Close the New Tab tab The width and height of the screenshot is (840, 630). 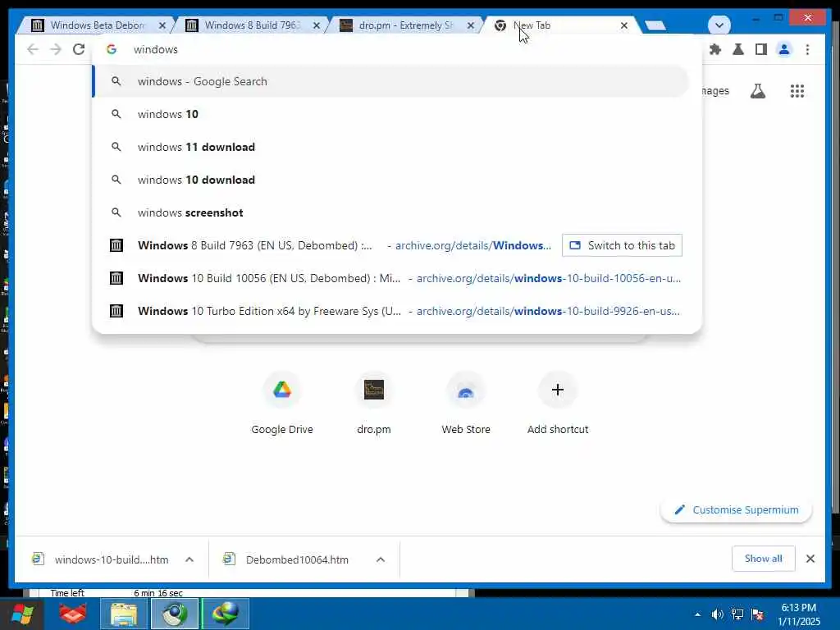click(x=624, y=25)
